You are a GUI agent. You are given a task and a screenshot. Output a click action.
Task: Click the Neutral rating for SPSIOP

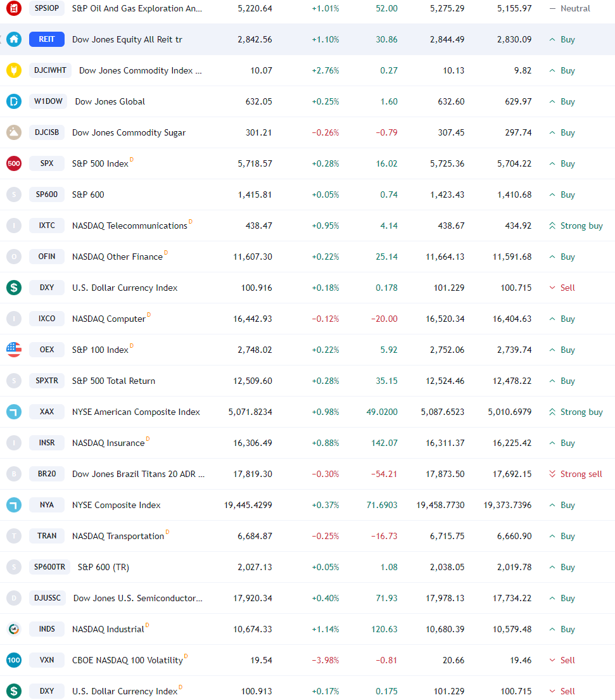(570, 8)
